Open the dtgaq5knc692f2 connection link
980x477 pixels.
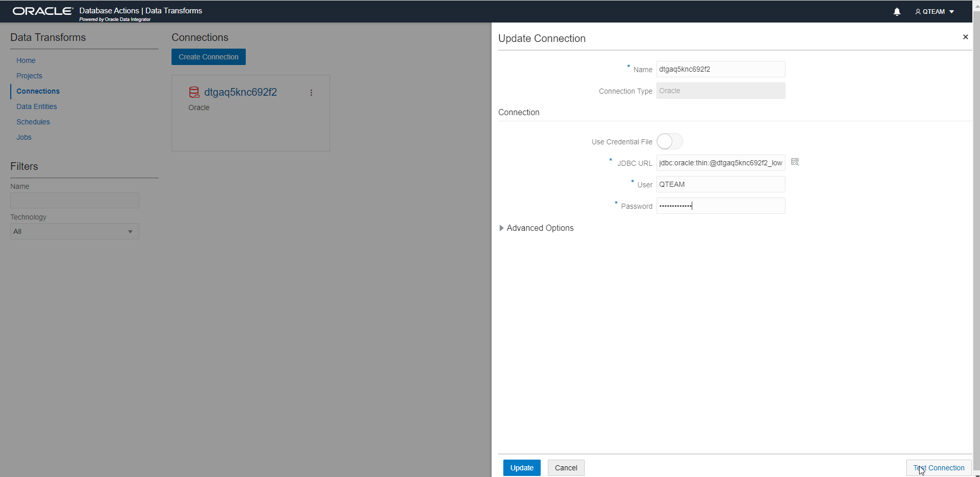[241, 92]
